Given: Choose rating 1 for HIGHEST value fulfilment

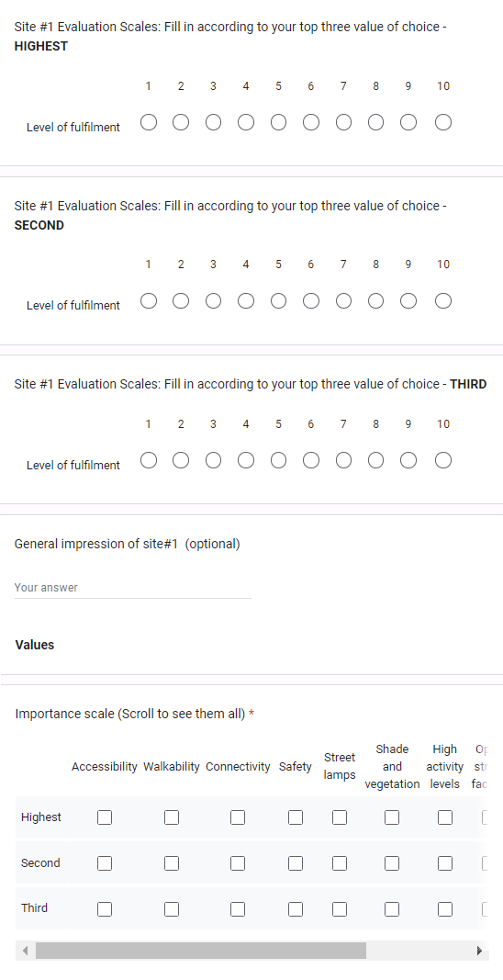Looking at the screenshot, I should [148, 122].
